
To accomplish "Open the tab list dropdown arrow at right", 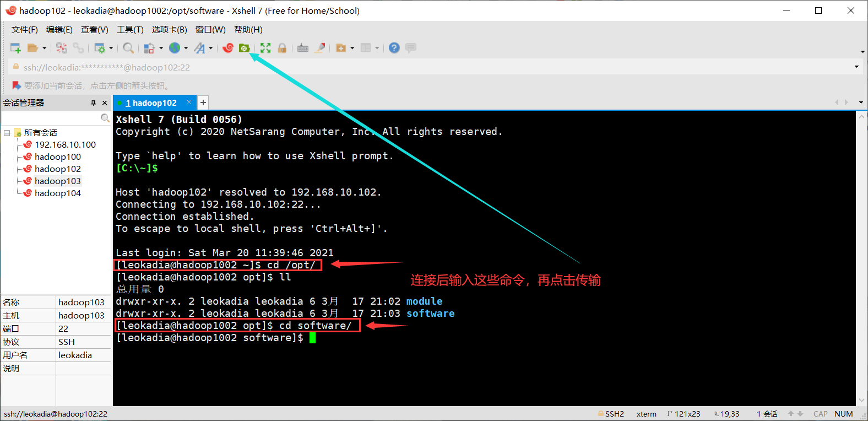I will (x=861, y=102).
